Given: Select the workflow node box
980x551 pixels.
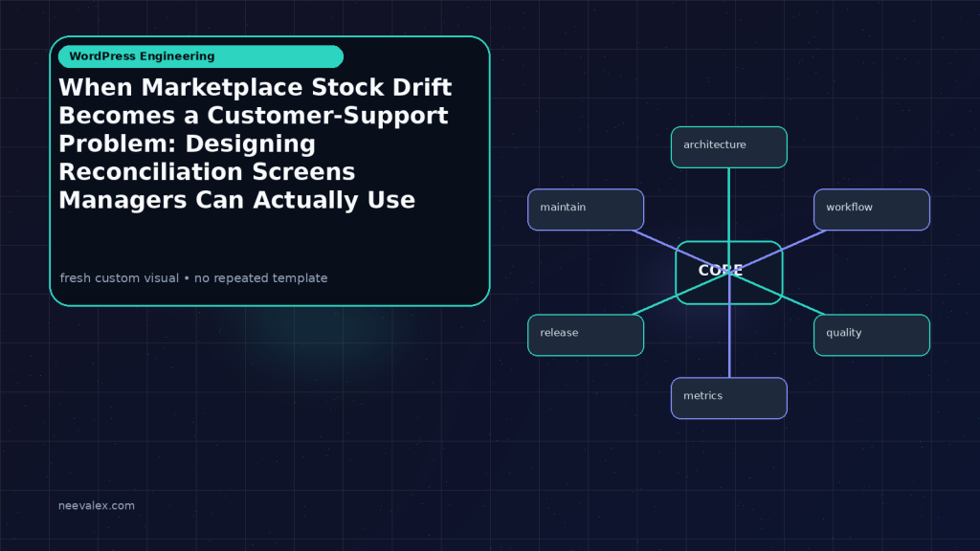Looking at the screenshot, I should coord(871,209).
